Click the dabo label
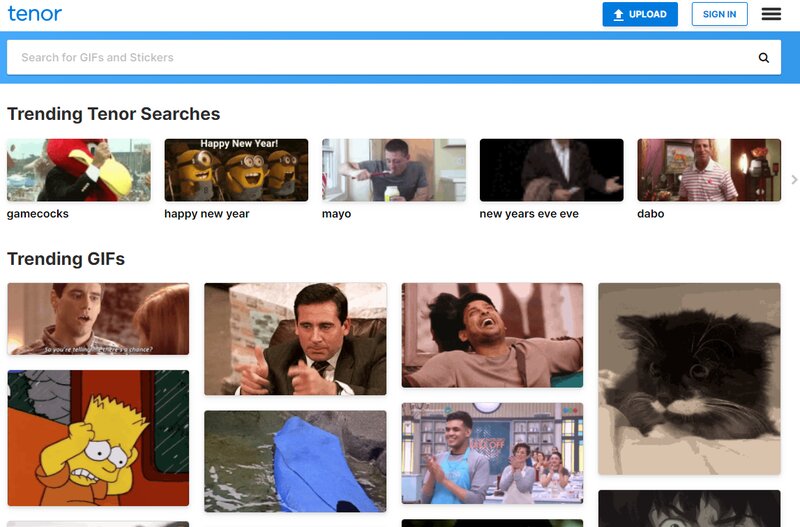The image size is (800, 527). tap(651, 214)
